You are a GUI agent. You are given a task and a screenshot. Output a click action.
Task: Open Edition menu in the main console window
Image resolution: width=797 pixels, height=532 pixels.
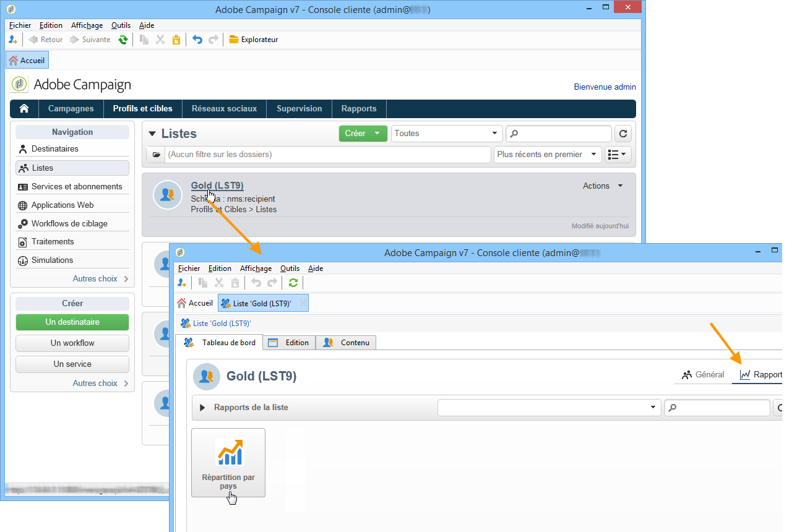click(x=51, y=25)
